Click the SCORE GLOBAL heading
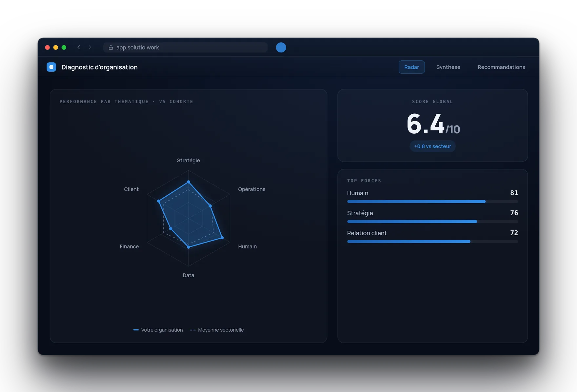Image resolution: width=577 pixels, height=392 pixels. pyautogui.click(x=432, y=102)
